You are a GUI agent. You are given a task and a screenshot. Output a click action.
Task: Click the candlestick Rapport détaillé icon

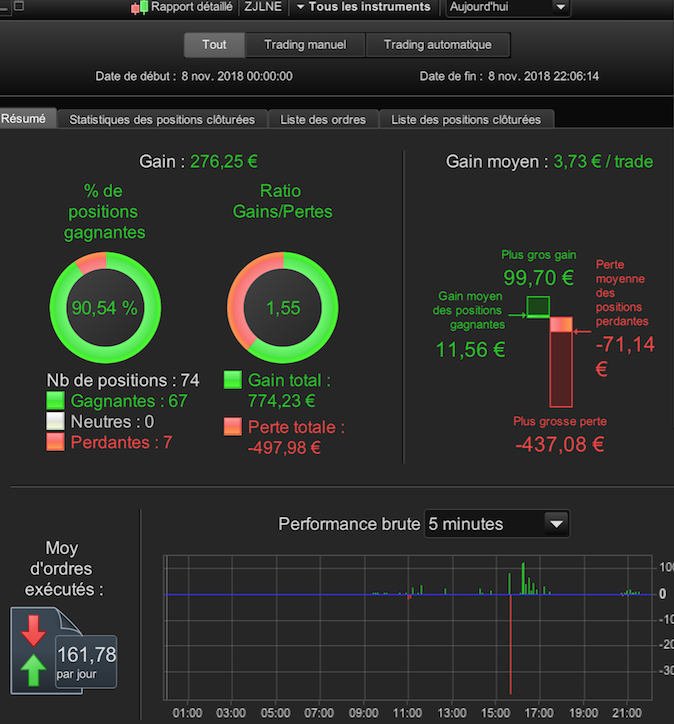click(x=139, y=7)
